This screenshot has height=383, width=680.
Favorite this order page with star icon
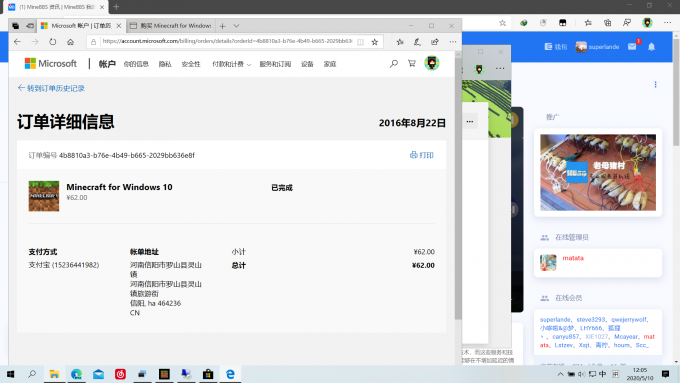coord(375,42)
